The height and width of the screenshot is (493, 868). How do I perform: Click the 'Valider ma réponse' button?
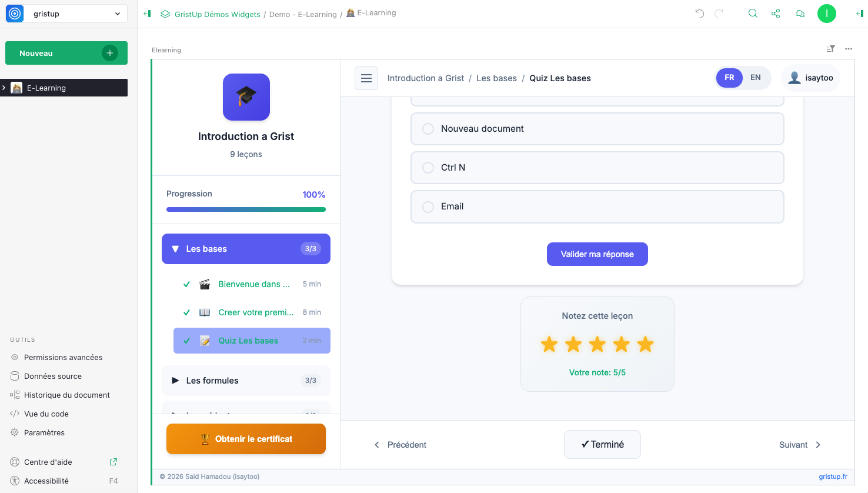pos(597,254)
